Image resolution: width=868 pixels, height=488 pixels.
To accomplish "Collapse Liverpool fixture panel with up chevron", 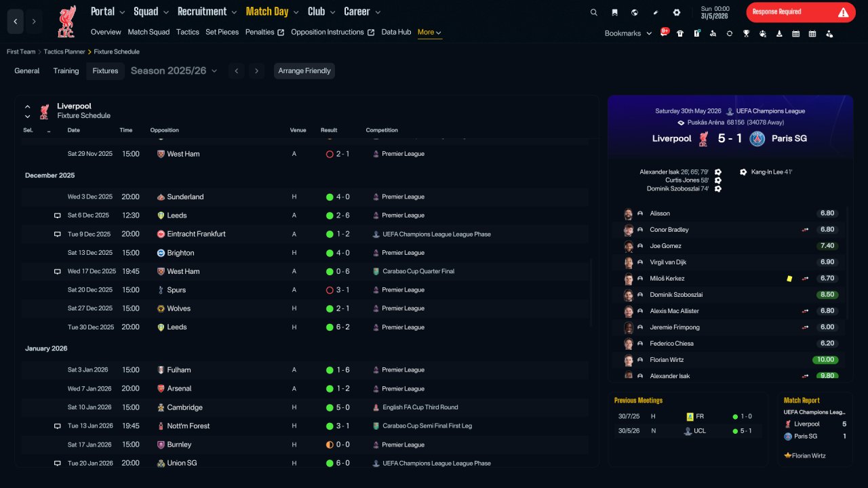I will pyautogui.click(x=28, y=106).
